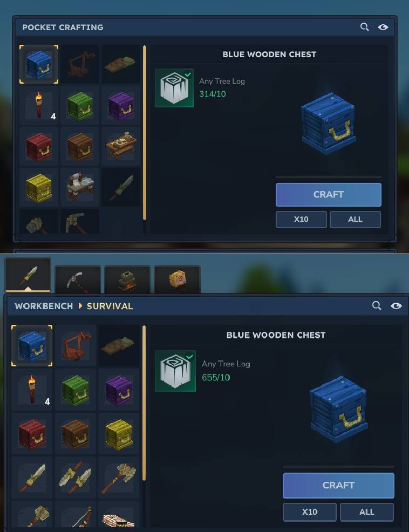Open search in Pocket Crafting header

coord(365,27)
